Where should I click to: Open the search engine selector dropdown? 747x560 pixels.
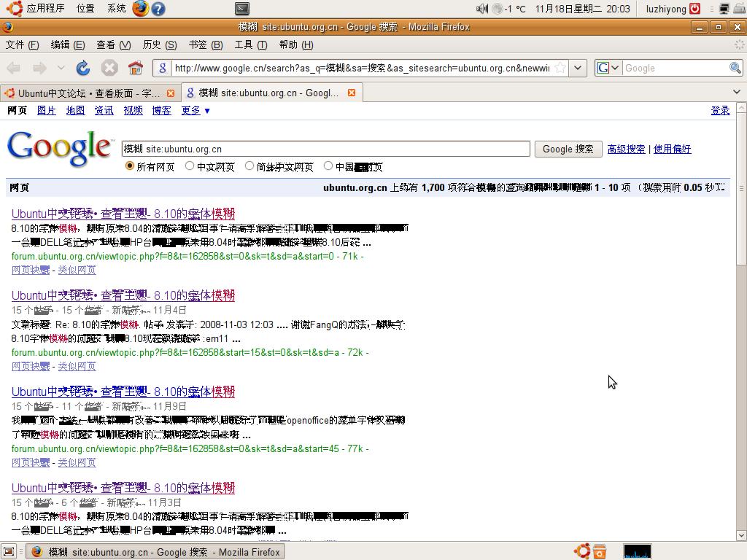(608, 68)
